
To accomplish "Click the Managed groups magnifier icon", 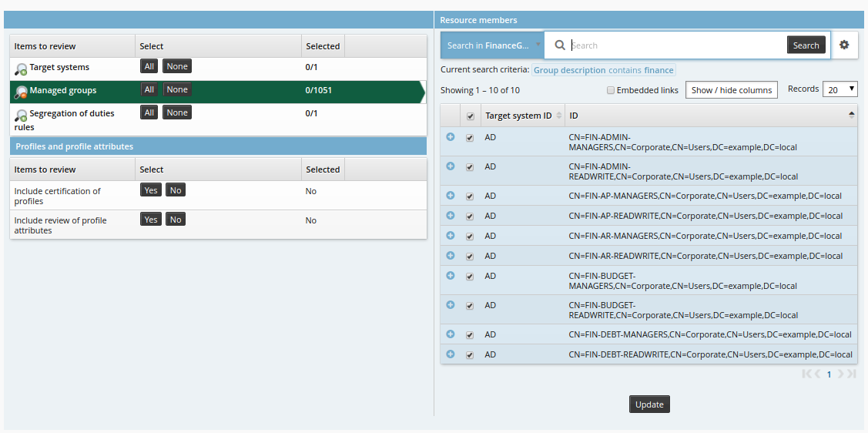I will click(21, 92).
